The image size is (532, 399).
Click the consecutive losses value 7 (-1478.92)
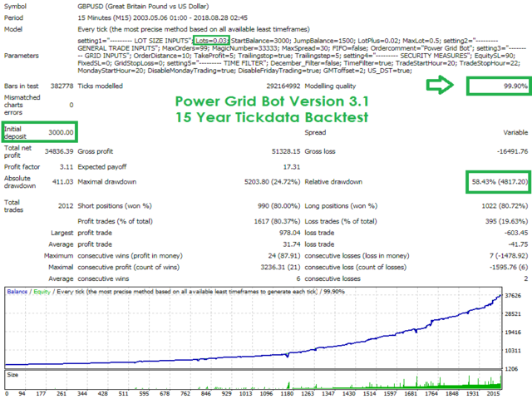click(509, 256)
